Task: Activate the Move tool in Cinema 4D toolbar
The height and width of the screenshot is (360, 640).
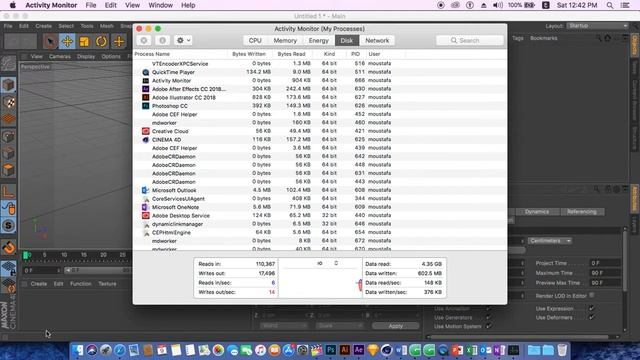Action: pos(67,42)
